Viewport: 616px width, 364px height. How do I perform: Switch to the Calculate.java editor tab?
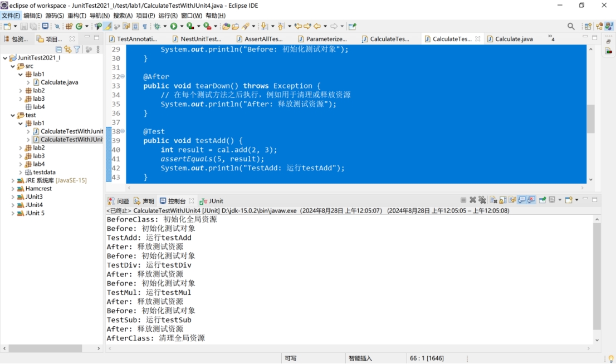pos(514,39)
